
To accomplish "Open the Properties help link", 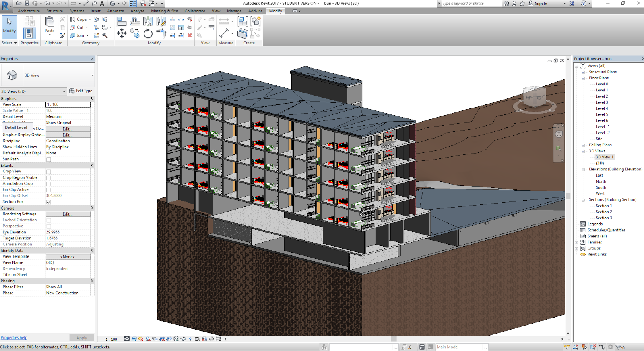I will pyautogui.click(x=14, y=338).
